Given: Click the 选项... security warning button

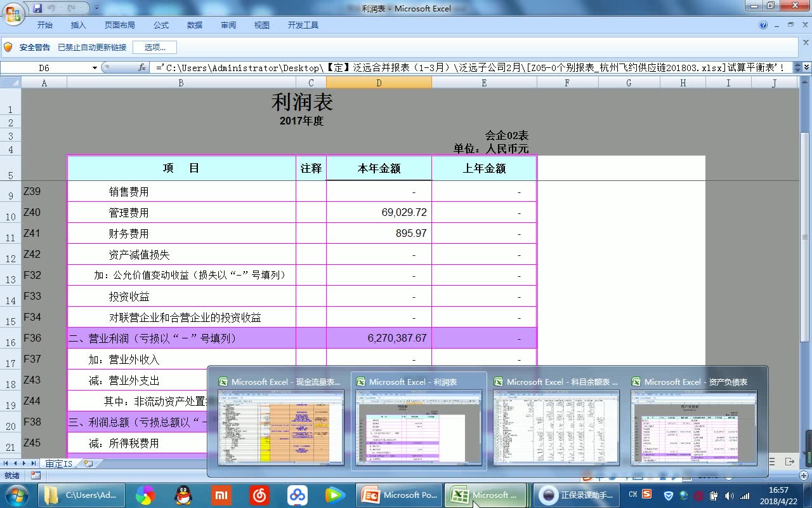Looking at the screenshot, I should tap(154, 47).
